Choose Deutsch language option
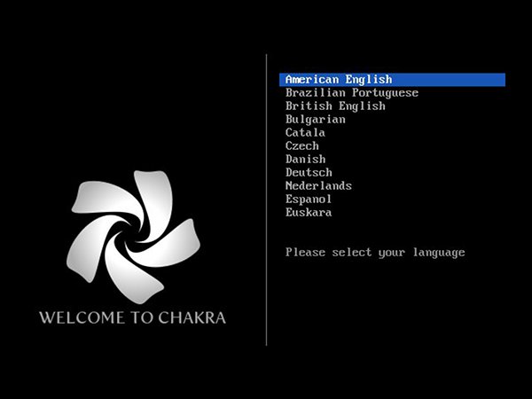 309,172
